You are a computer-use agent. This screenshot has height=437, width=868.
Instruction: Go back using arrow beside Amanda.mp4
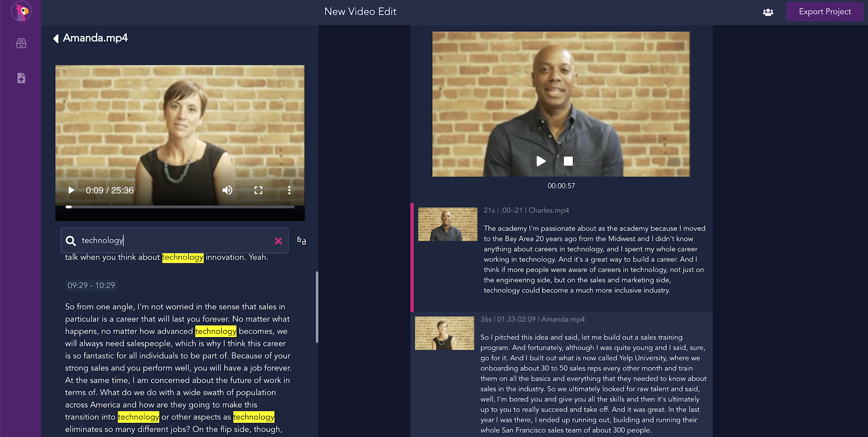pyautogui.click(x=56, y=39)
